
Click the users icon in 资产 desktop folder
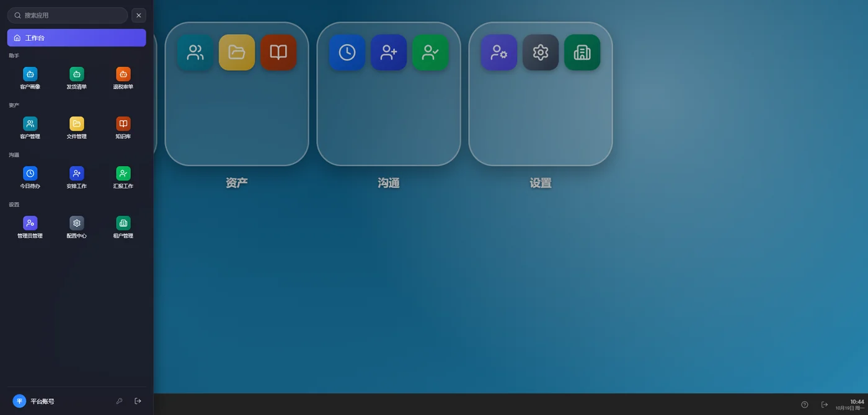tap(195, 53)
